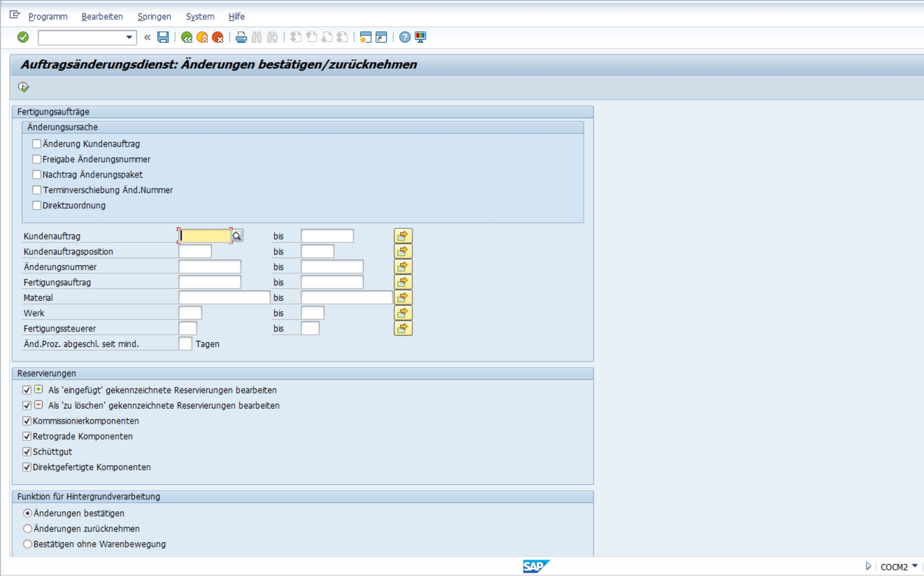The height and width of the screenshot is (576, 924).
Task: Expand the COCM2 status bar dropdown arrow
Action: coord(914,566)
